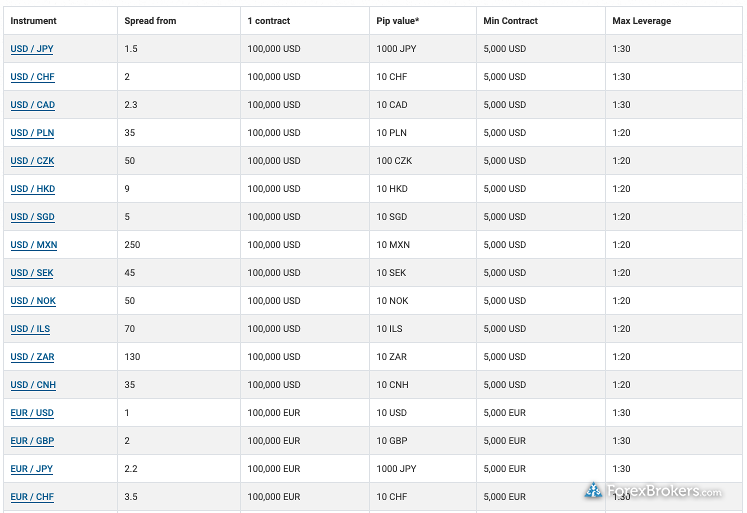This screenshot has width=747, height=513.
Task: Open the EUR / USD instrument link
Action: tap(32, 413)
